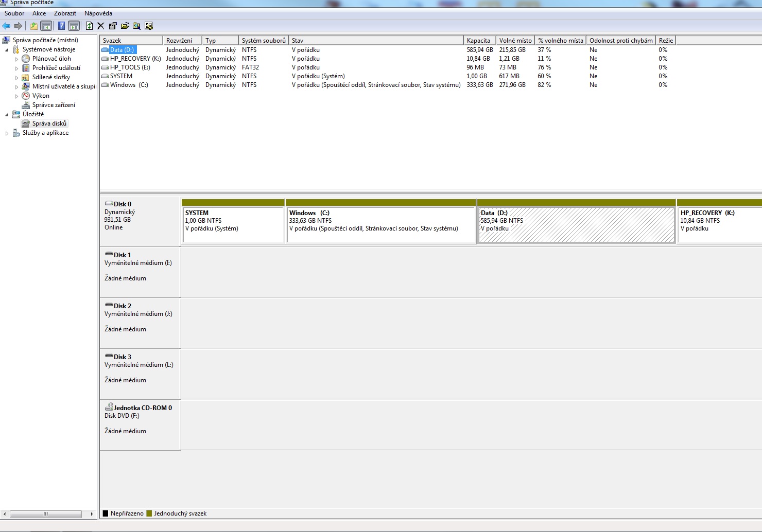
Task: Open the Zobrazit menu
Action: (x=65, y=13)
